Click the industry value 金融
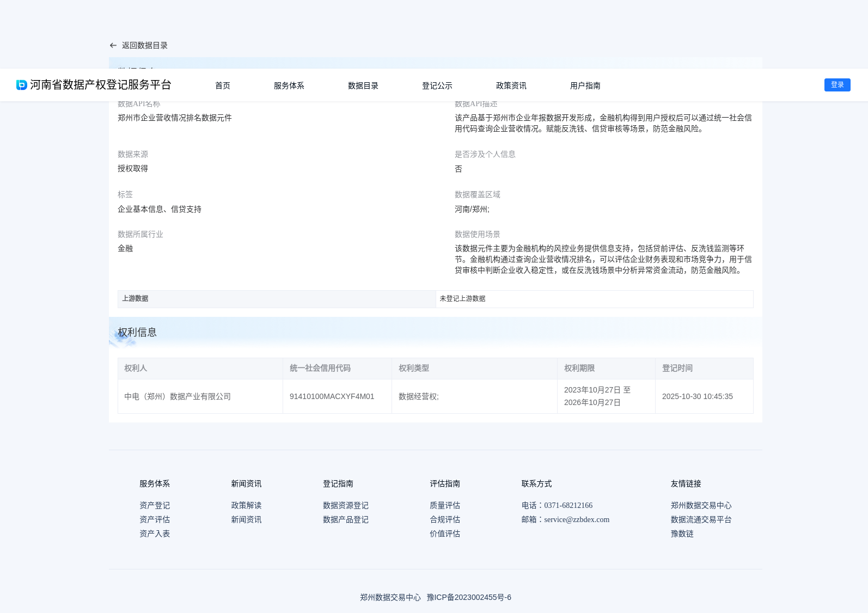 125,249
